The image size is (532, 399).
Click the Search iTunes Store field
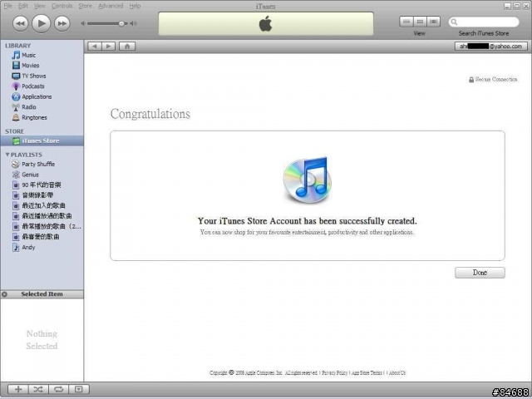(x=484, y=22)
